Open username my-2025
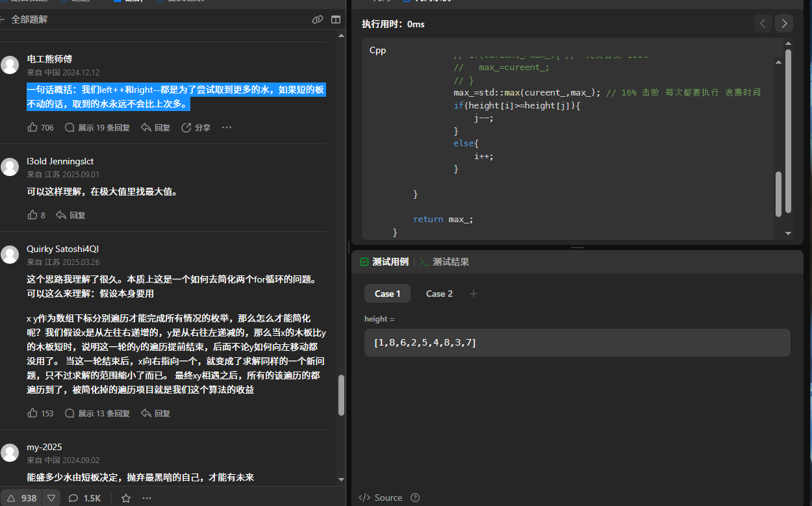The image size is (812, 506). pos(44,447)
